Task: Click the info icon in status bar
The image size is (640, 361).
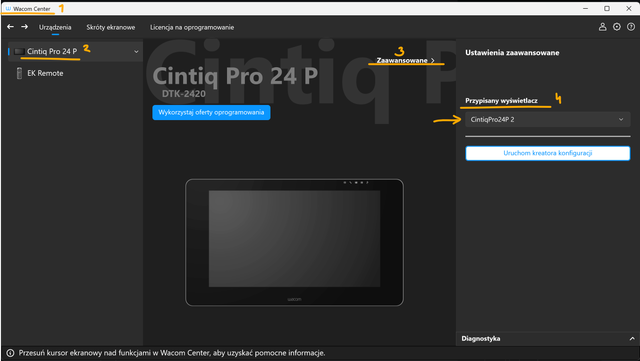Action: pyautogui.click(x=10, y=353)
